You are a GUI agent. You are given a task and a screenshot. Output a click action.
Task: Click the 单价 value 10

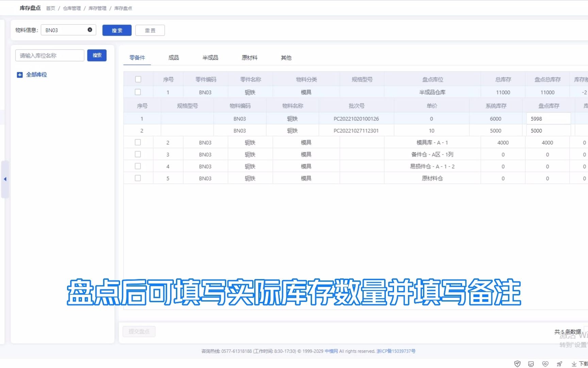(431, 131)
